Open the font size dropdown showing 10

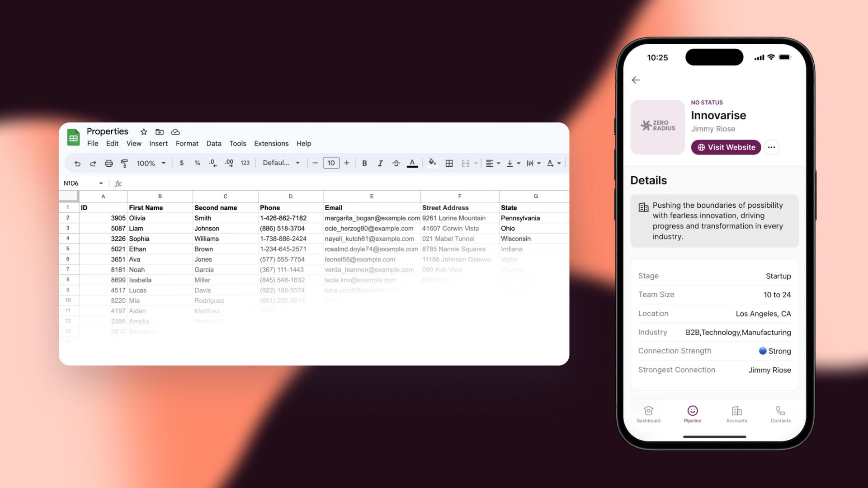(x=331, y=163)
